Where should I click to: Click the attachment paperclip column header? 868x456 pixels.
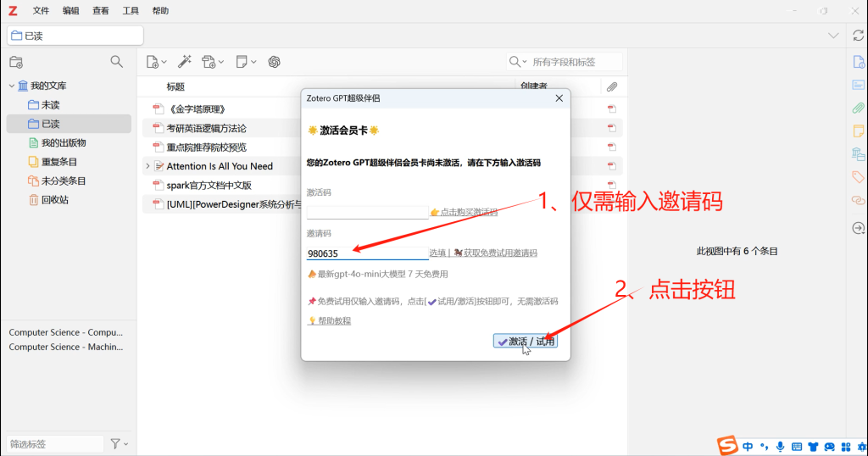(612, 87)
